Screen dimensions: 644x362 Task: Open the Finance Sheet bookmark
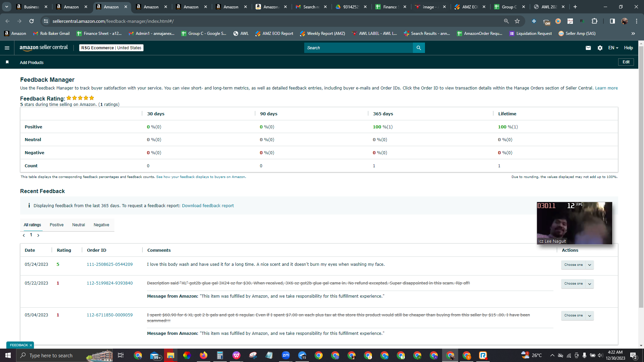coord(99,34)
